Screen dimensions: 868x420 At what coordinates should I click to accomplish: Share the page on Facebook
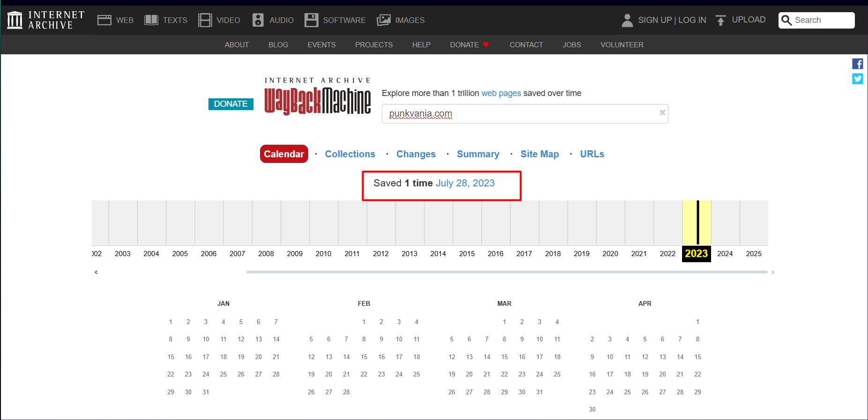pyautogui.click(x=858, y=64)
